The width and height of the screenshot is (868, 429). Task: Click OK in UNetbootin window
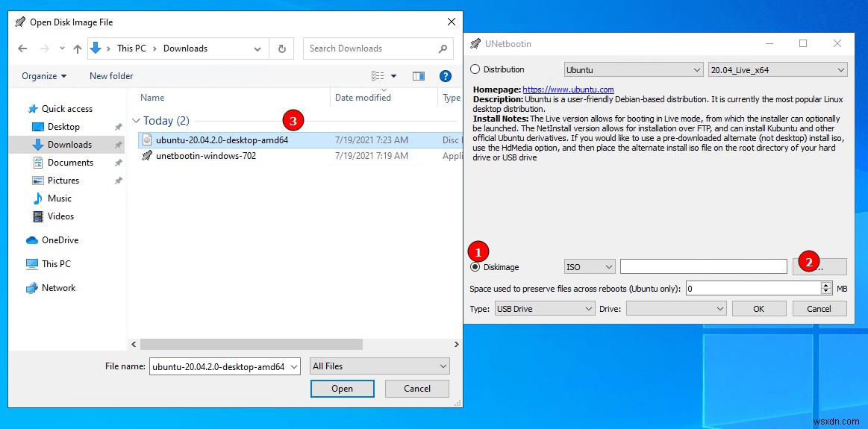tap(759, 309)
